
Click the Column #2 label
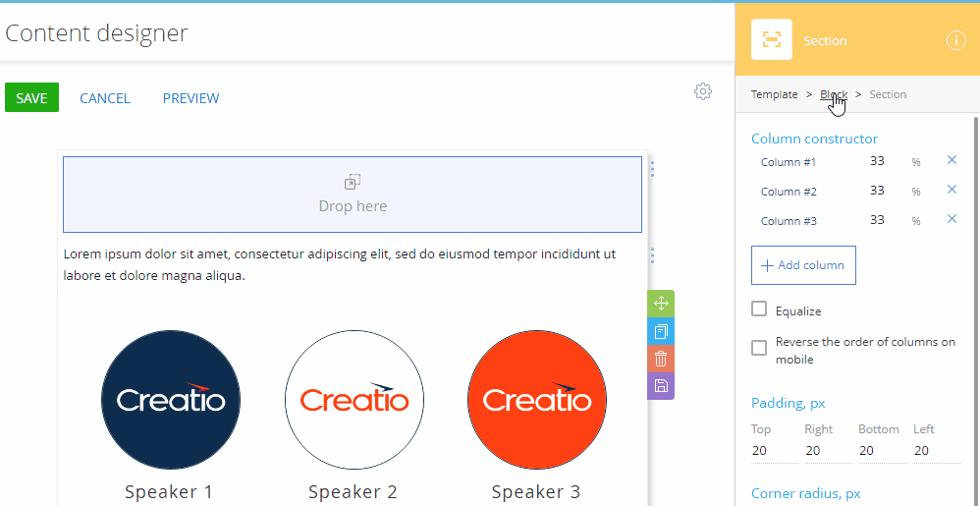click(789, 192)
